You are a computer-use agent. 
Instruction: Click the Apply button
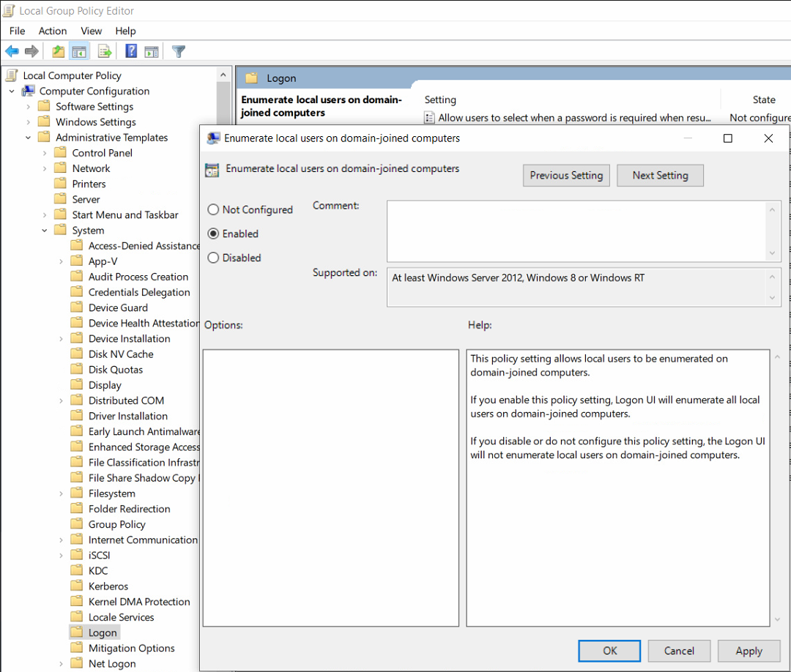(749, 651)
